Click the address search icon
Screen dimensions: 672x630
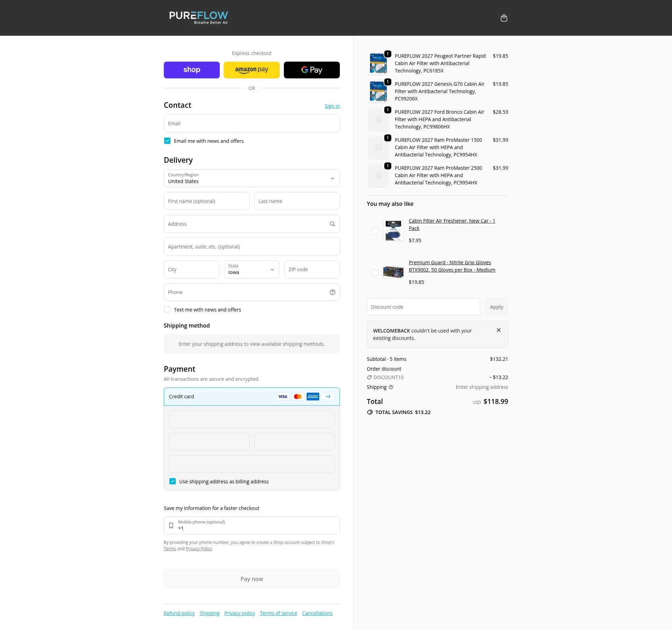click(x=332, y=224)
